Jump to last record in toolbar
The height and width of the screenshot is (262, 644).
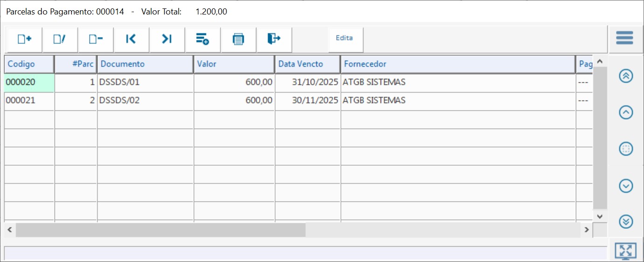point(167,40)
